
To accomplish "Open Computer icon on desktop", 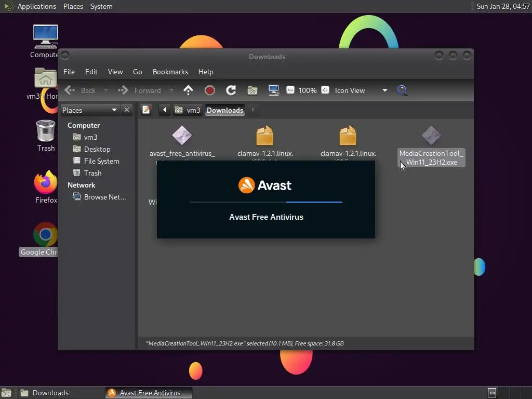I will click(46, 37).
